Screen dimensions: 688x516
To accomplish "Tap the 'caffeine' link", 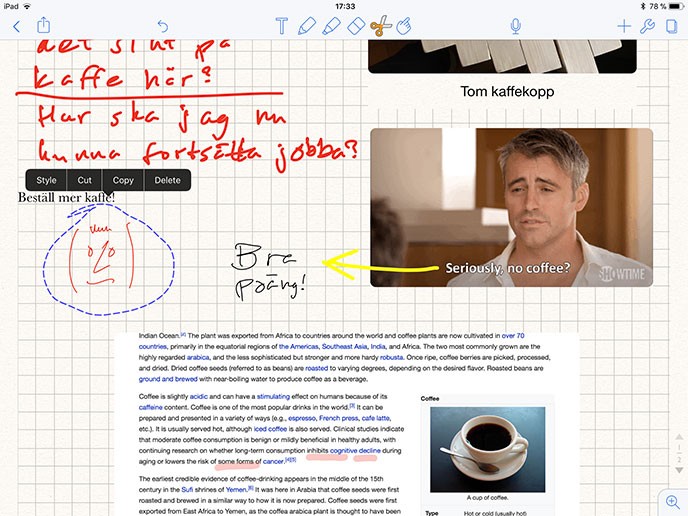I will tap(150, 408).
